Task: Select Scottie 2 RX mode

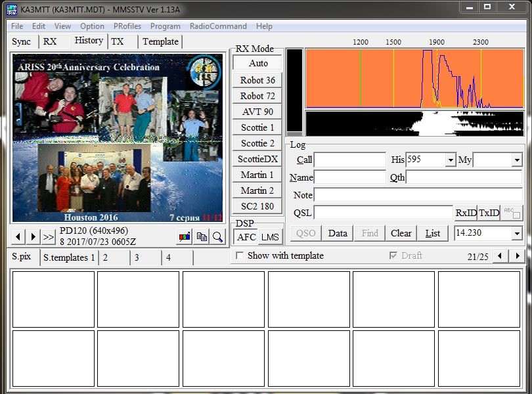Action: (257, 143)
